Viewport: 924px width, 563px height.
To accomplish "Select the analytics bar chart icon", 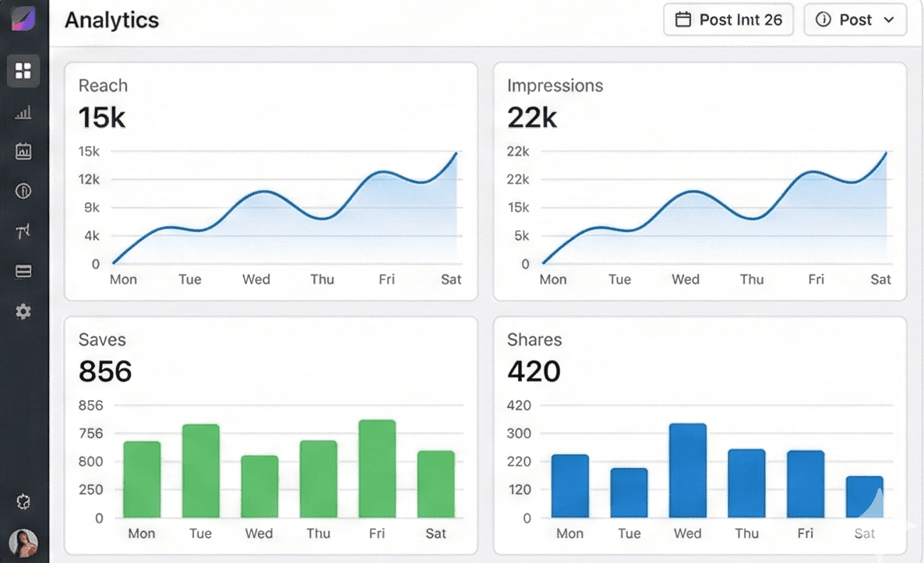I will pos(23,112).
